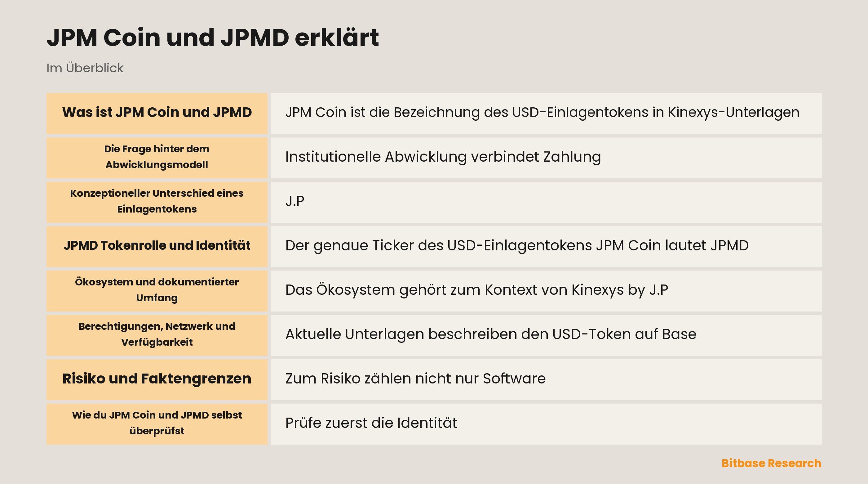The width and height of the screenshot is (868, 484).
Task: Click 'Wie du JPM Coin und JPMD selbst überprüfst' cell
Action: tap(157, 424)
